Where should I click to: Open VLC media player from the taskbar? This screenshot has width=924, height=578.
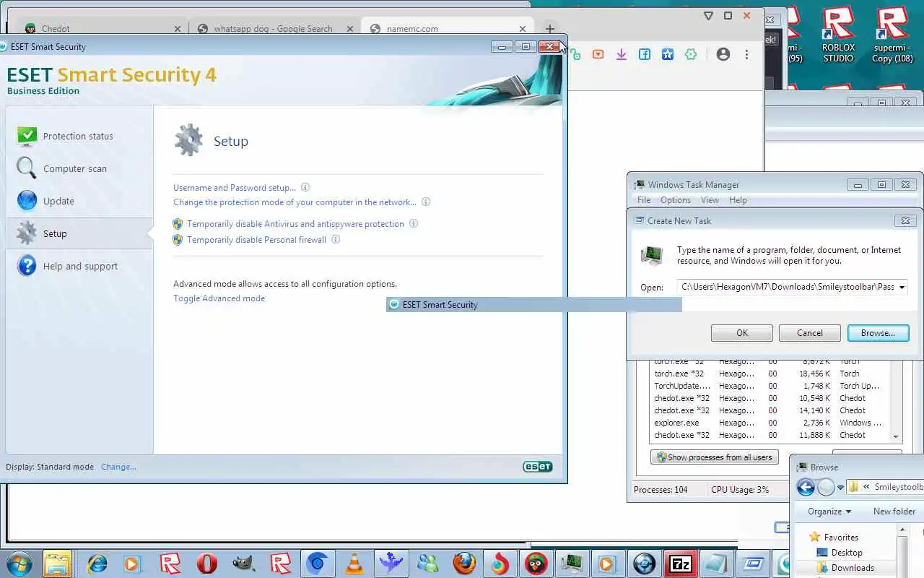coord(354,564)
